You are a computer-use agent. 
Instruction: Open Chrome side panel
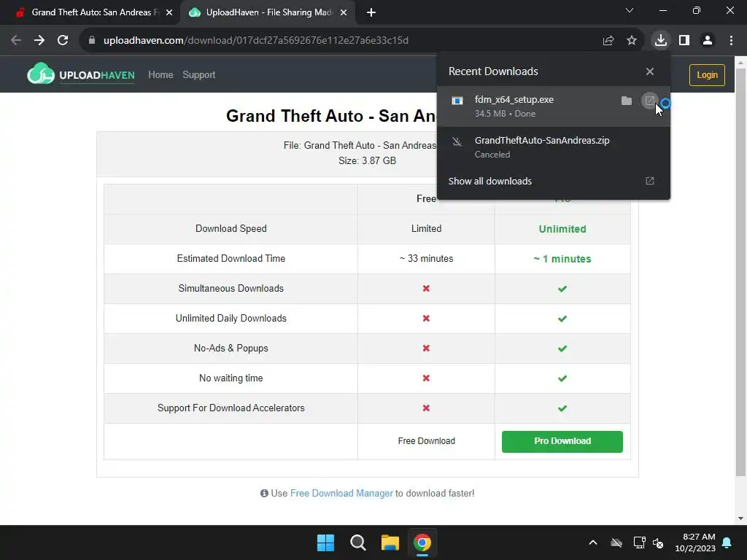[x=684, y=41]
